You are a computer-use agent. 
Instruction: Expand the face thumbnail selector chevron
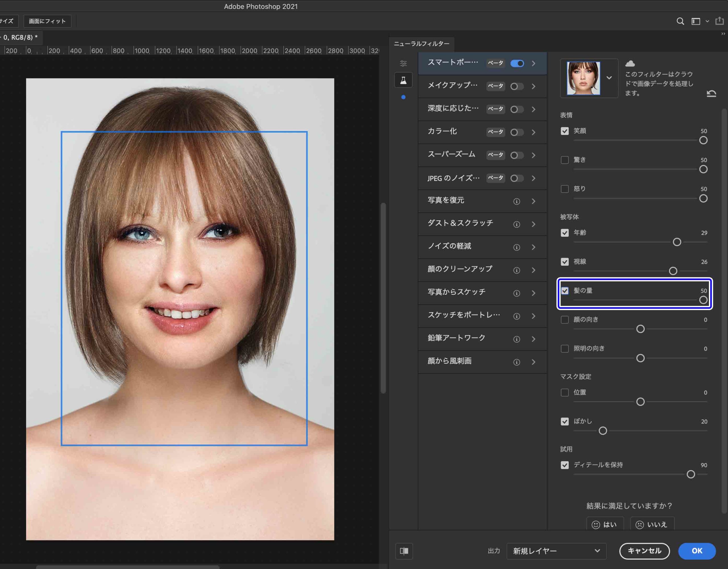(x=609, y=78)
